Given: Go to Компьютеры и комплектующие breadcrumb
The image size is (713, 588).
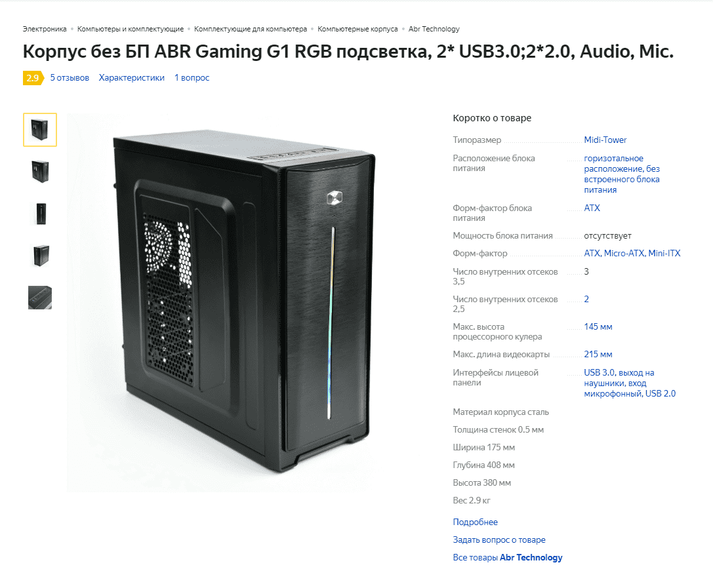Looking at the screenshot, I should pos(131,29).
